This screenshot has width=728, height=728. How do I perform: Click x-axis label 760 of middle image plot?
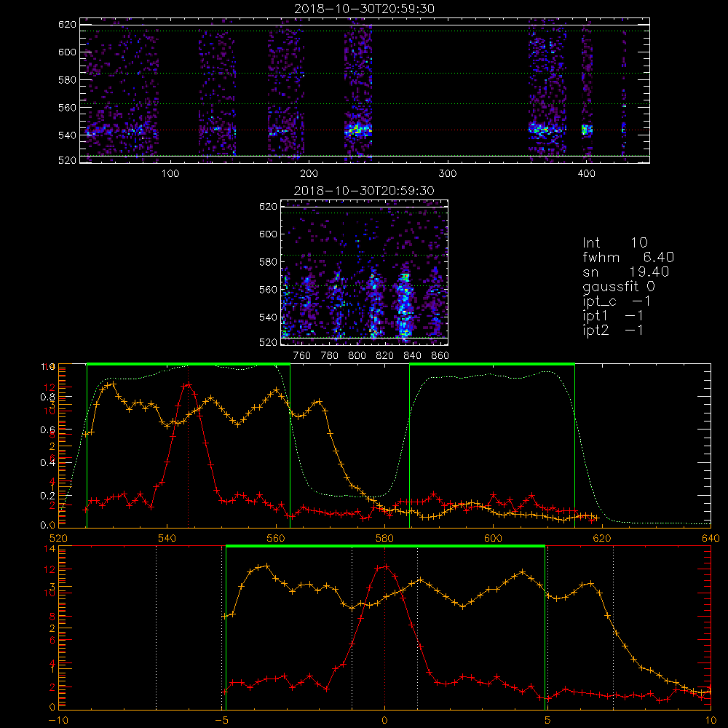(x=302, y=356)
